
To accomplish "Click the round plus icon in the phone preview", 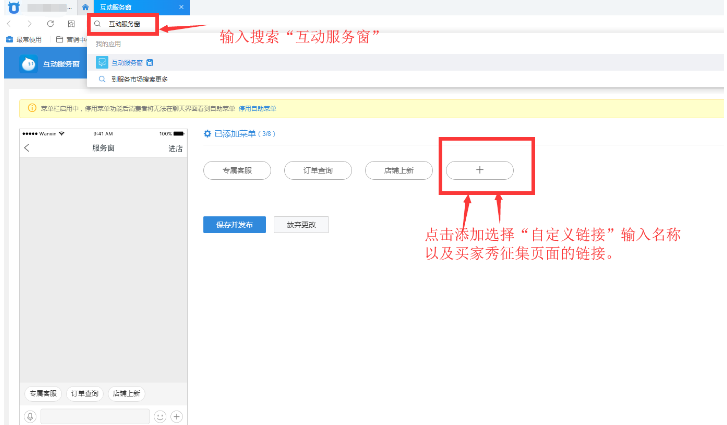I will 177,416.
